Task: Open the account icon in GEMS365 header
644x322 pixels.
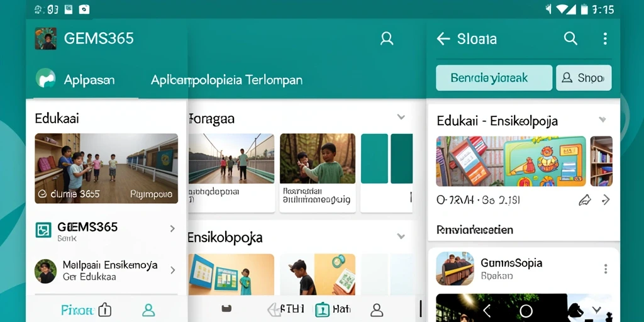Action: 387,38
